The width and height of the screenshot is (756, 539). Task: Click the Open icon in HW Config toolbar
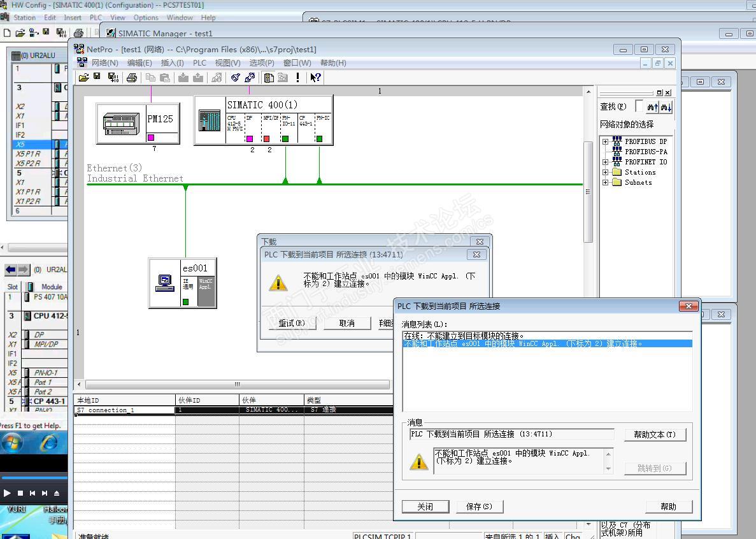pos(20,32)
